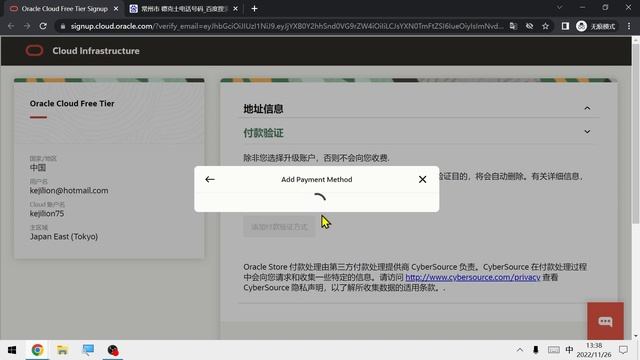640x360 pixels.
Task: Open the red chat support widget
Action: (x=605, y=321)
